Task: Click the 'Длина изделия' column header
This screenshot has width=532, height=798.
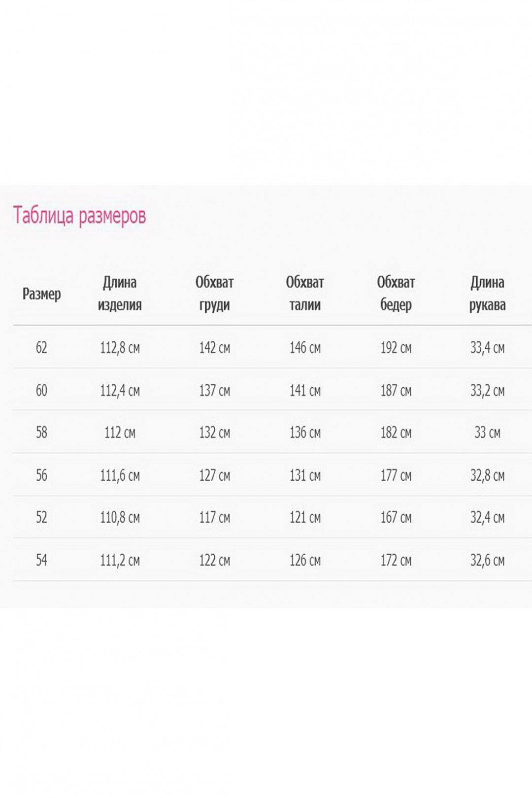Action: pos(120,294)
